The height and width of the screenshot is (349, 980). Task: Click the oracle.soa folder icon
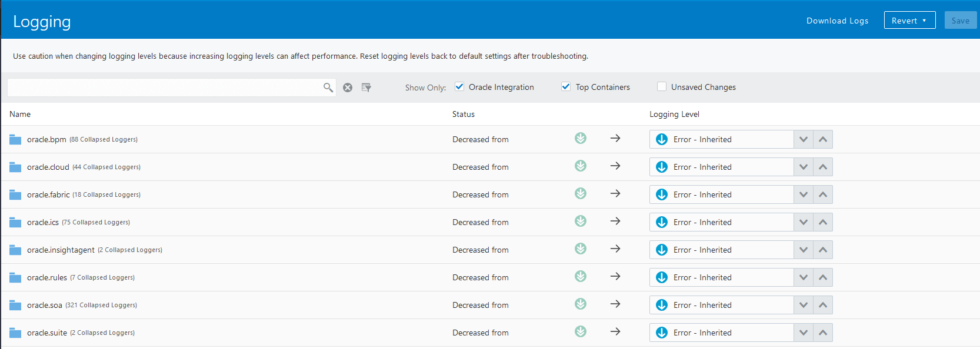(x=15, y=305)
